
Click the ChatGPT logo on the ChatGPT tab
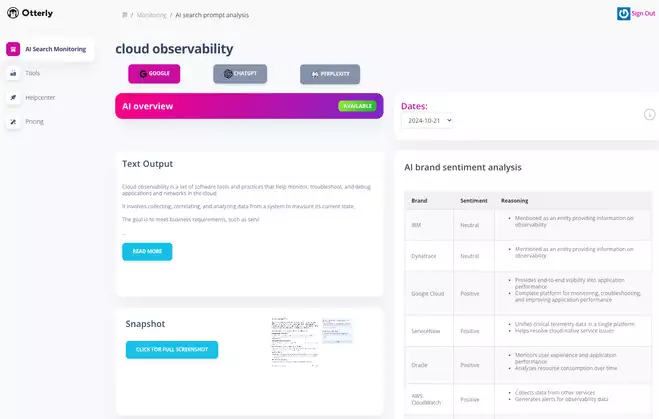228,74
